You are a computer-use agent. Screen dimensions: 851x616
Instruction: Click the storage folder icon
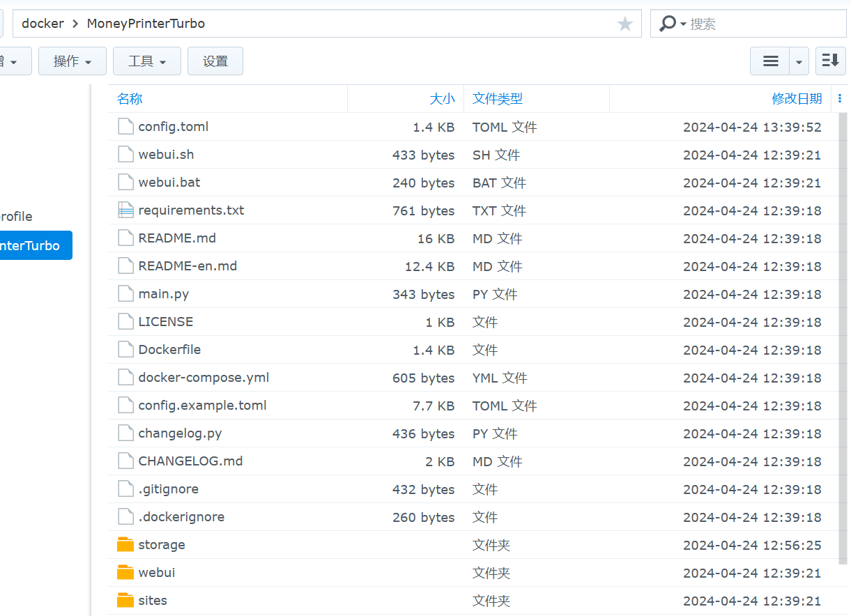point(125,544)
